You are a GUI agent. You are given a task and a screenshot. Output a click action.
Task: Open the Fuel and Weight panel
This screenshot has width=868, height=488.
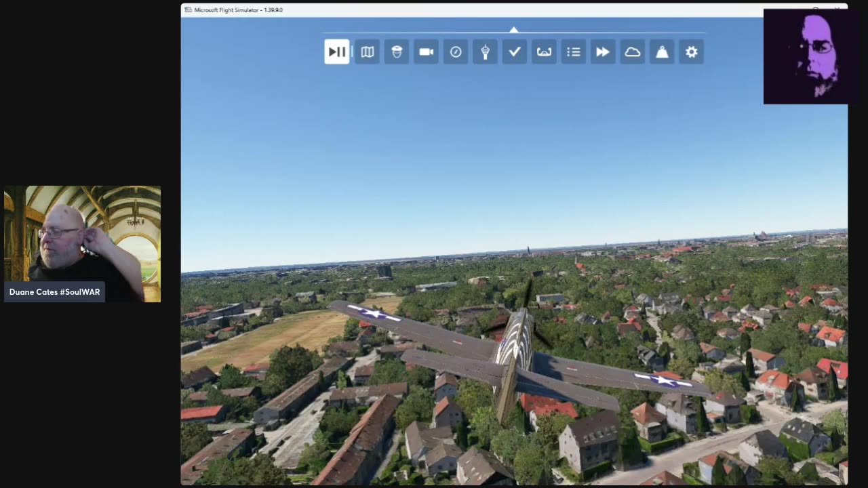[x=662, y=52]
